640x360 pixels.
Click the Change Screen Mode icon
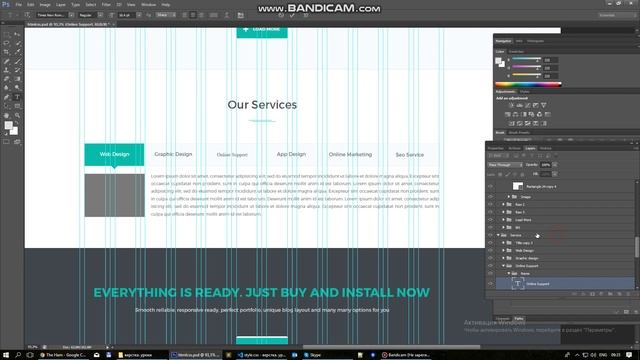(x=17, y=142)
